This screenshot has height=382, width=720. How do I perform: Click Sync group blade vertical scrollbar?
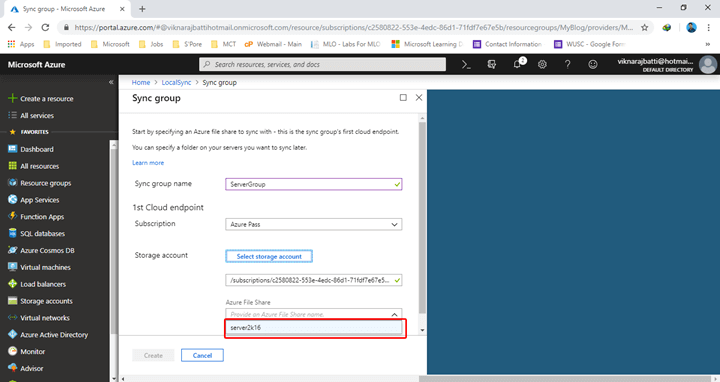[x=422, y=218]
